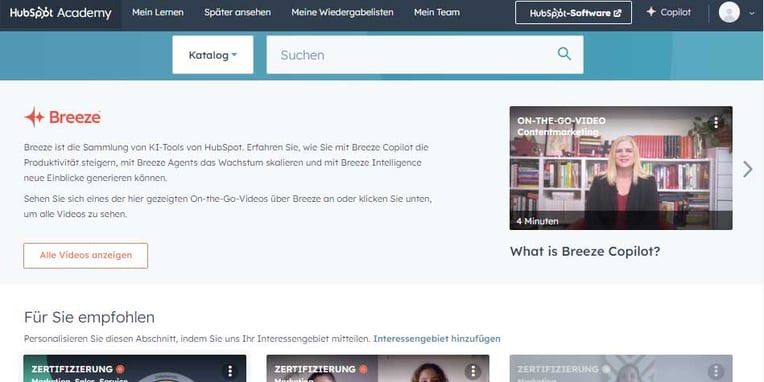Viewport: 764px width, 382px height.
Task: Click the HubSpot Academy logo
Action: pos(60,13)
